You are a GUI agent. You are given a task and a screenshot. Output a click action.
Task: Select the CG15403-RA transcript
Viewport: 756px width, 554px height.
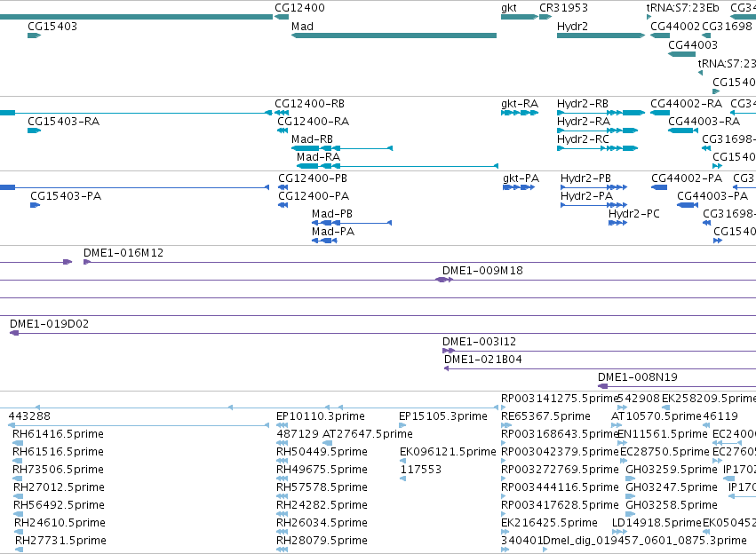click(35, 131)
